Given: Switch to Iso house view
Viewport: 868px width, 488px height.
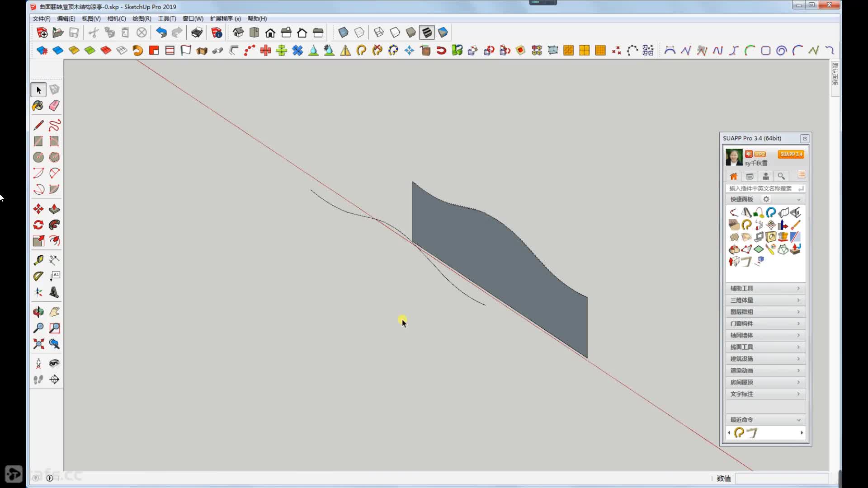Looking at the screenshot, I should point(238,33).
